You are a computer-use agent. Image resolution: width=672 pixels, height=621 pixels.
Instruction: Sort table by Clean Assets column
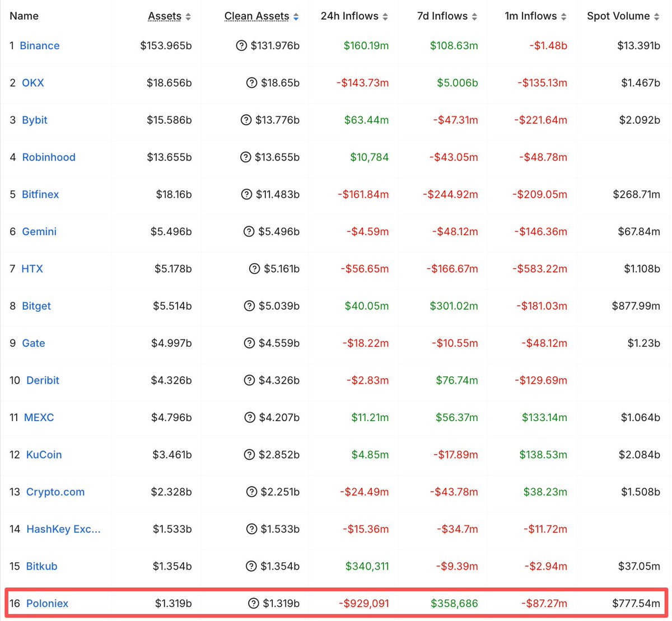[262, 16]
